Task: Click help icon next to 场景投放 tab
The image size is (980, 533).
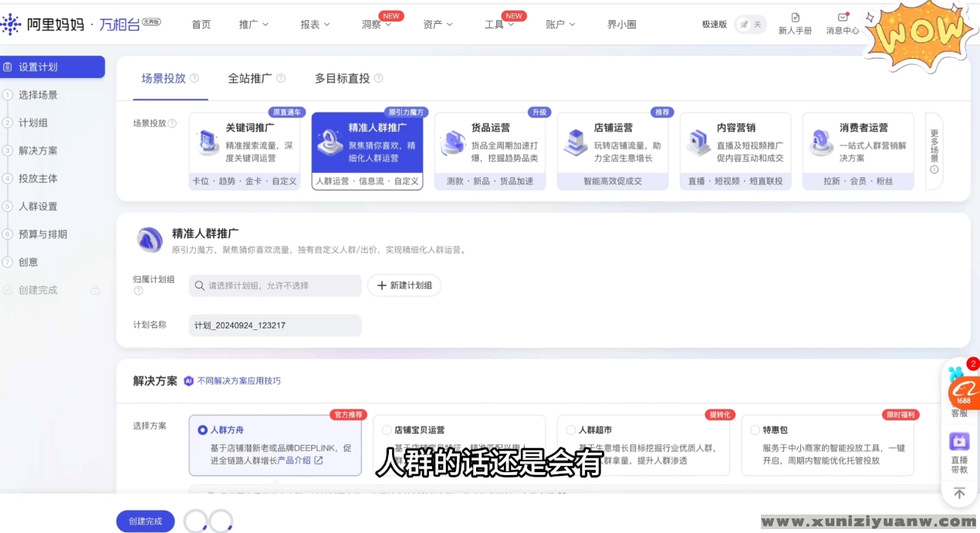Action: (x=194, y=78)
